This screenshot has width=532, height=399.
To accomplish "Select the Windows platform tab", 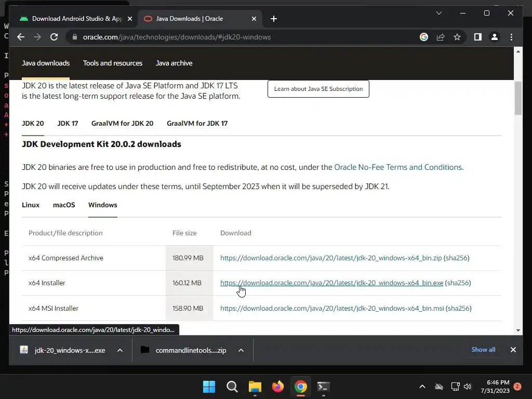I will (103, 205).
